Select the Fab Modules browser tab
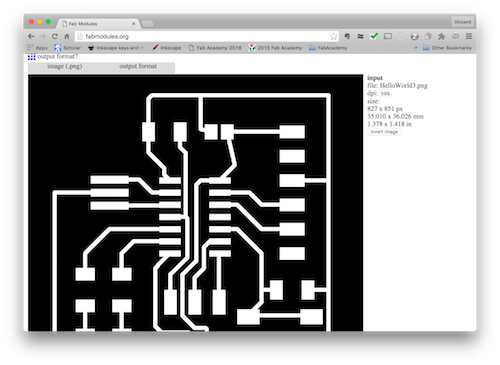Screen dimensions: 500x365 (98, 23)
